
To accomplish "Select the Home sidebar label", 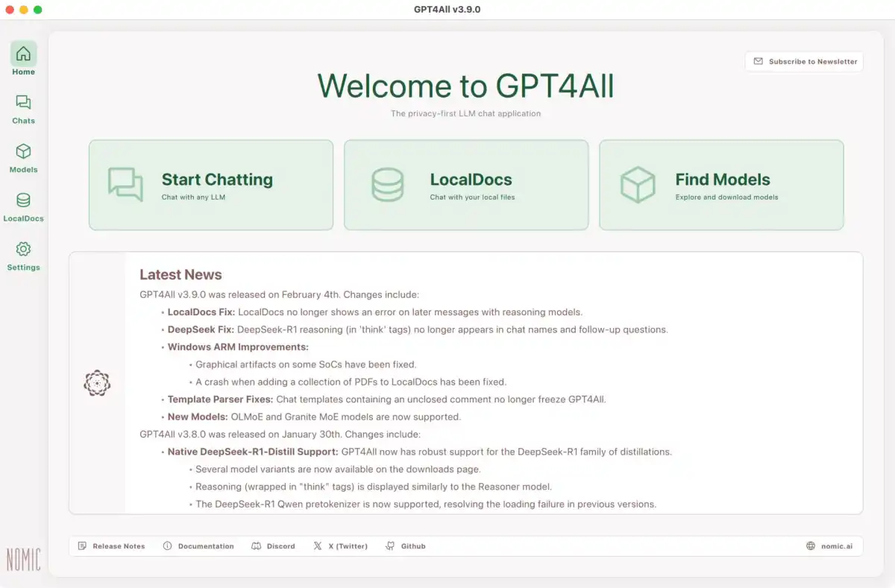I will coord(23,72).
